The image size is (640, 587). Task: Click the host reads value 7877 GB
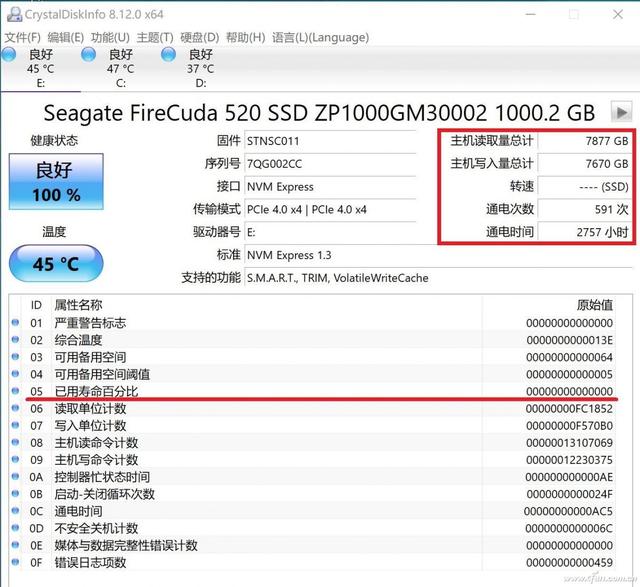coord(584,141)
